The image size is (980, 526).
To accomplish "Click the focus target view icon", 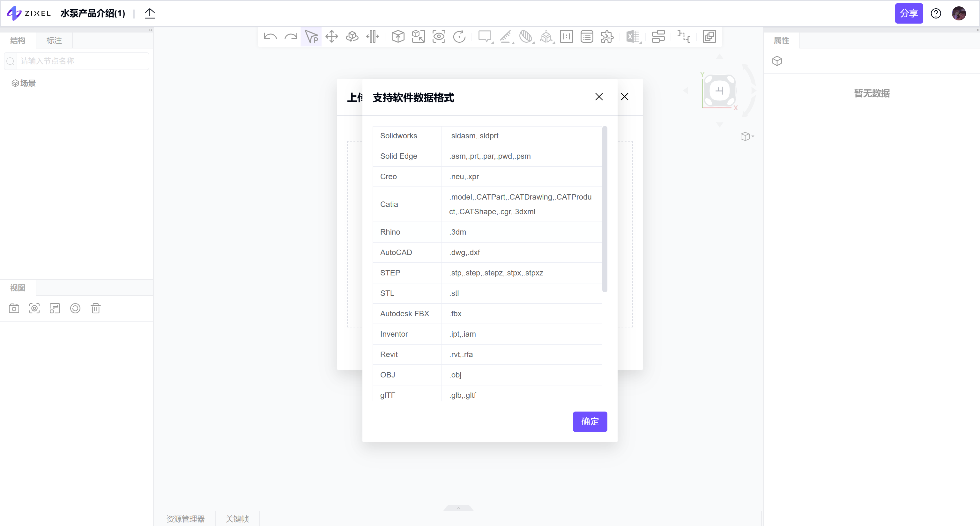I will click(35, 308).
